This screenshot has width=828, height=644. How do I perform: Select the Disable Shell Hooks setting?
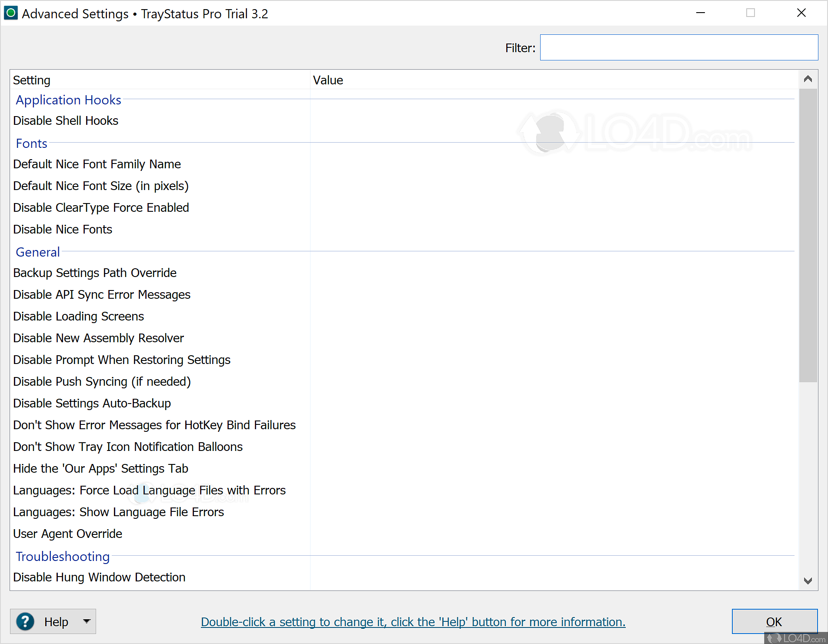[66, 120]
